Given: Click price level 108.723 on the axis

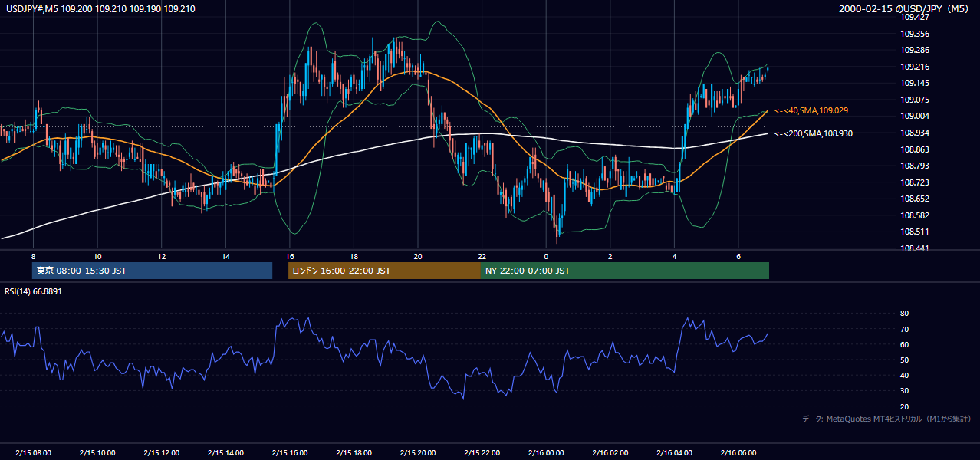Looking at the screenshot, I should click(x=915, y=182).
